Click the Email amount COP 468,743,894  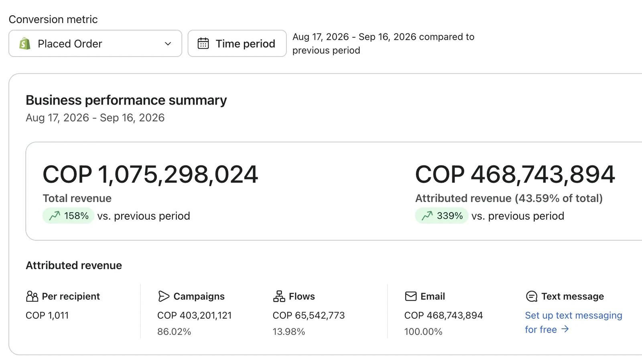coord(444,315)
